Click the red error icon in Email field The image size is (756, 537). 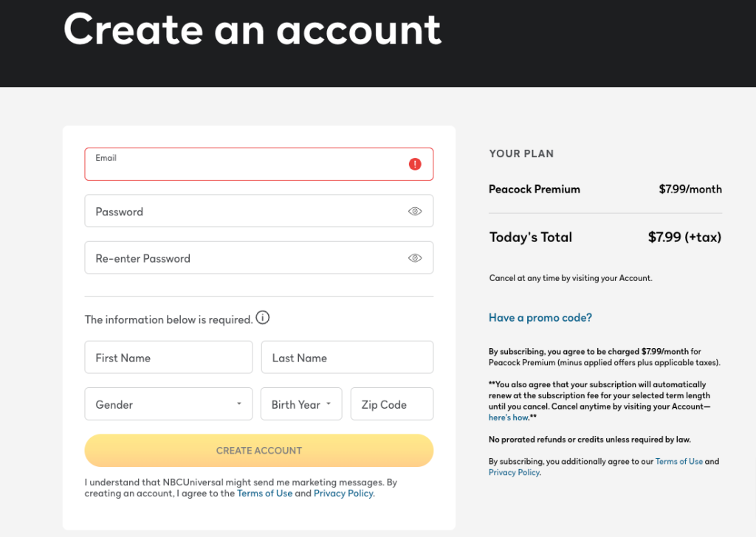(415, 164)
